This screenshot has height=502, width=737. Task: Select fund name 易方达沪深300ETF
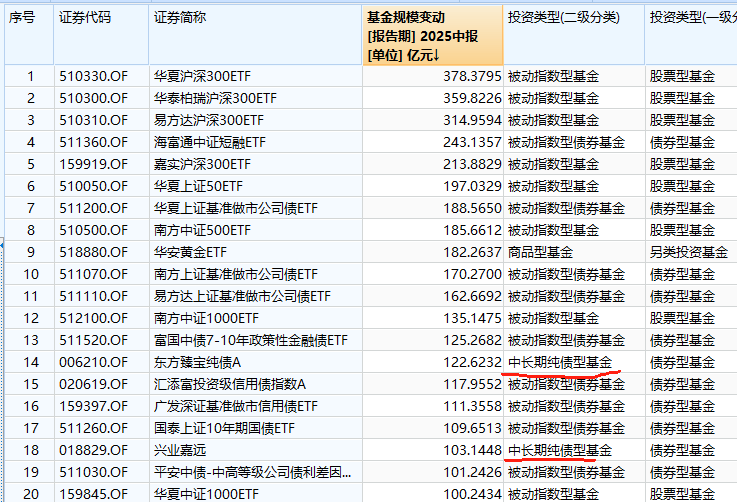pos(209,120)
